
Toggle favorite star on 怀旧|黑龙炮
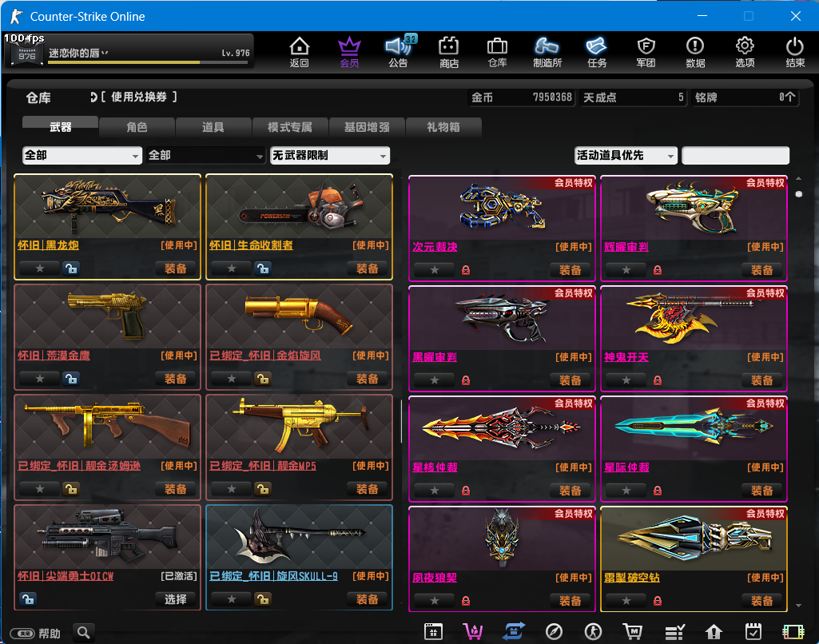click(x=40, y=268)
